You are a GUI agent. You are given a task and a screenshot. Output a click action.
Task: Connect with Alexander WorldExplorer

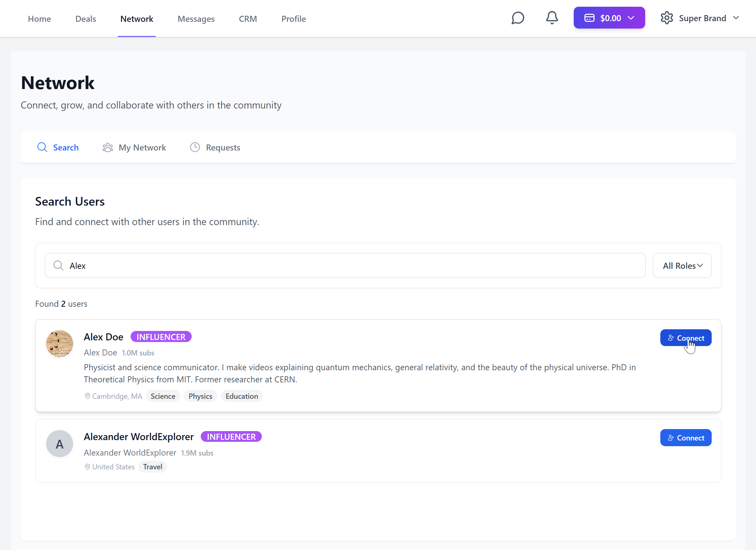[686, 437]
